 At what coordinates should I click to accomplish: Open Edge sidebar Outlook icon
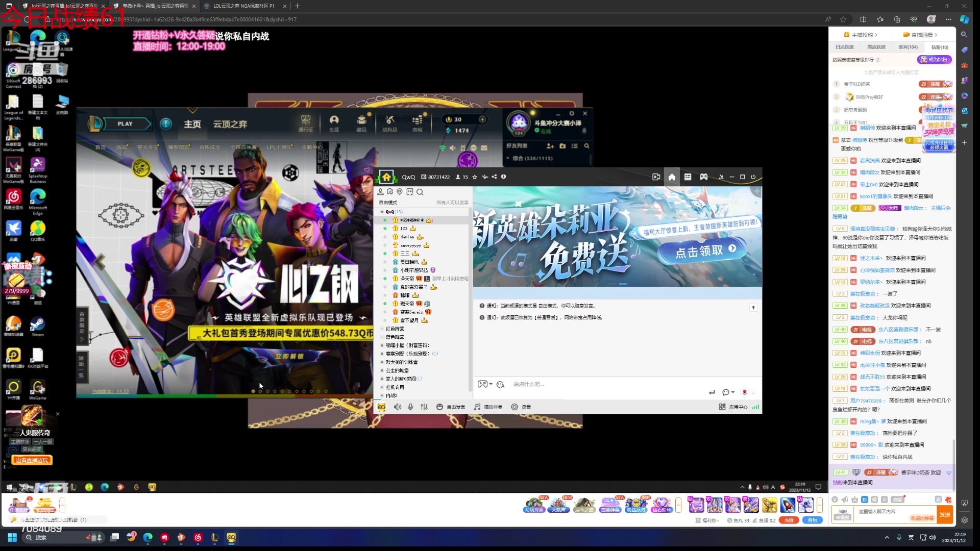(964, 111)
